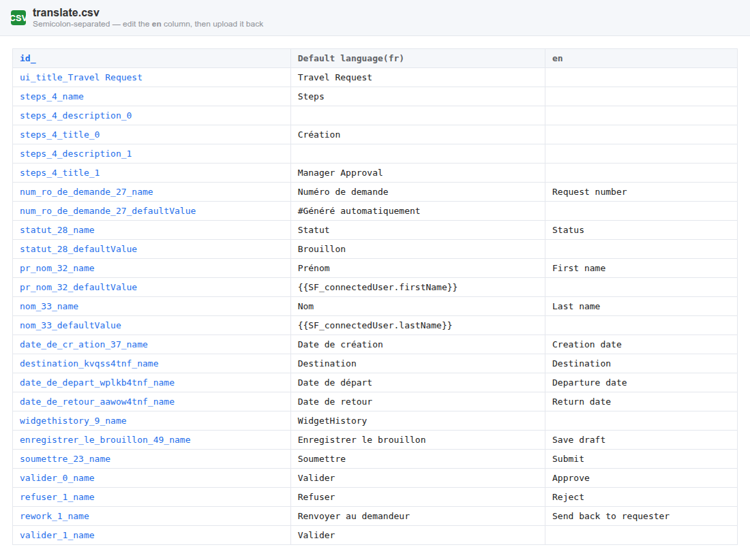Screen dimensions: 750x560
Task: Click the English cell 'Submit'
Action: 641,459
